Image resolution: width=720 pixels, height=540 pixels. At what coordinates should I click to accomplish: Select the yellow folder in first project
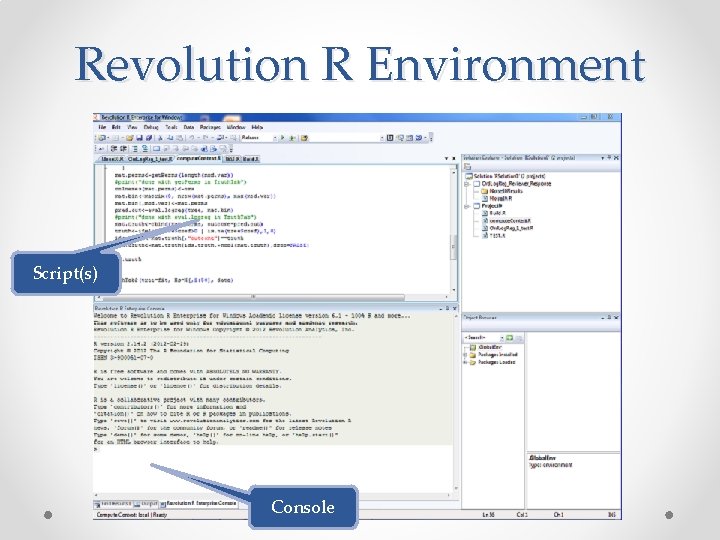click(x=484, y=191)
